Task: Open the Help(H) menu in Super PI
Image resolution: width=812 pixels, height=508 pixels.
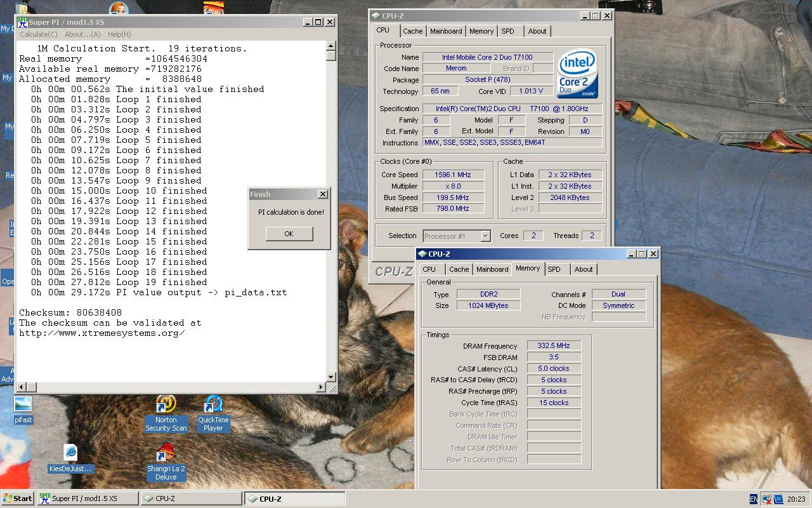Action: point(119,34)
